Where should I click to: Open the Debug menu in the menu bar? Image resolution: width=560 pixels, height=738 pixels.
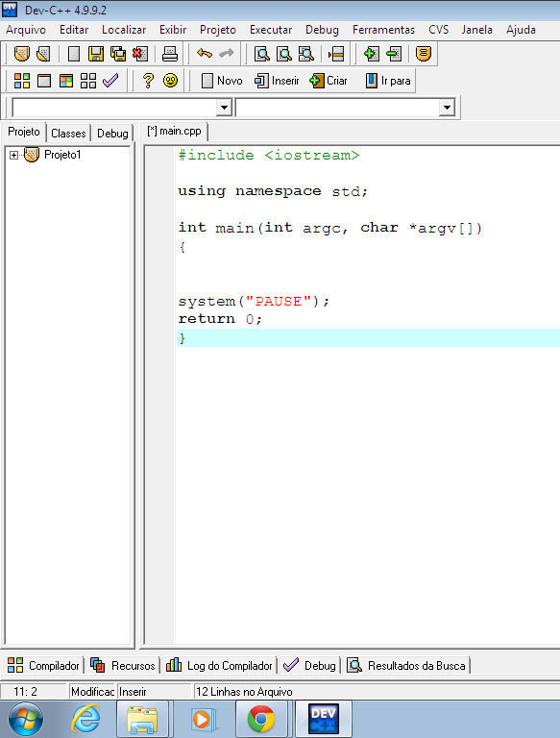click(x=322, y=30)
